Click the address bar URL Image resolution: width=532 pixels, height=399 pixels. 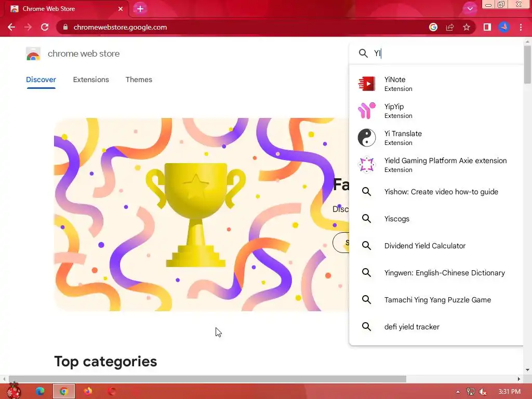click(120, 27)
